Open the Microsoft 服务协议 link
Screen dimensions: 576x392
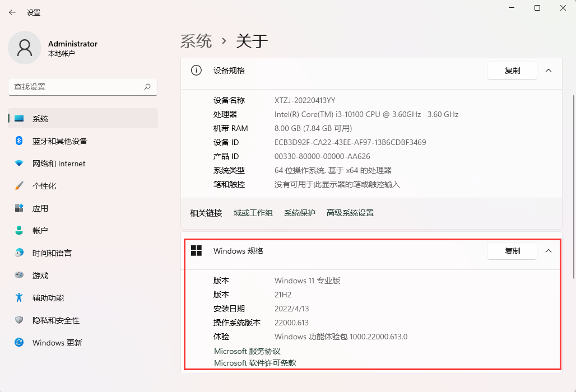point(248,351)
